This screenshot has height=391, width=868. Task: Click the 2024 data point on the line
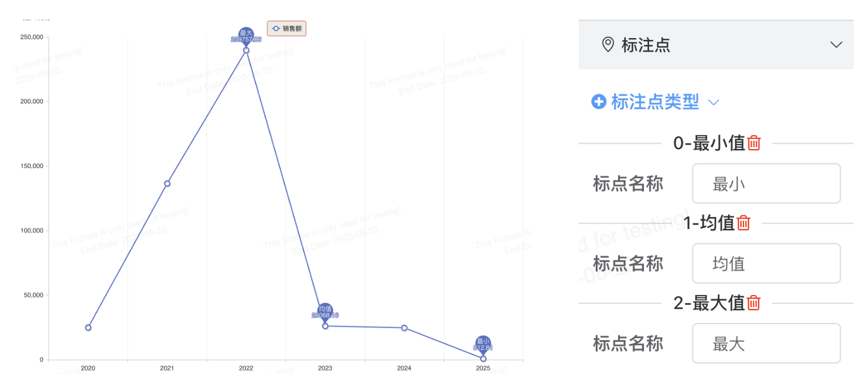point(404,328)
